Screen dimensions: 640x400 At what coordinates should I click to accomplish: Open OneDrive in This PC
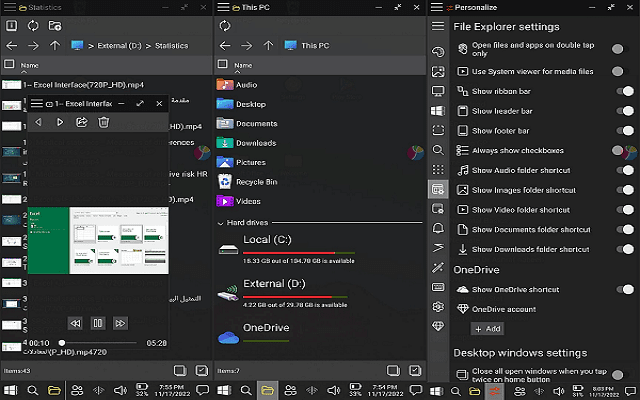[x=254, y=334]
